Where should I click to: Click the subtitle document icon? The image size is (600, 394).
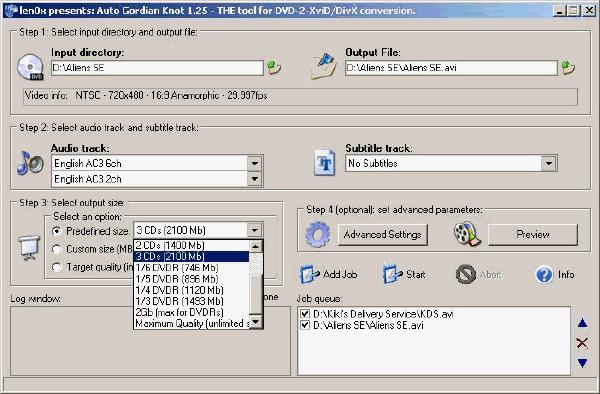pyautogui.click(x=324, y=163)
